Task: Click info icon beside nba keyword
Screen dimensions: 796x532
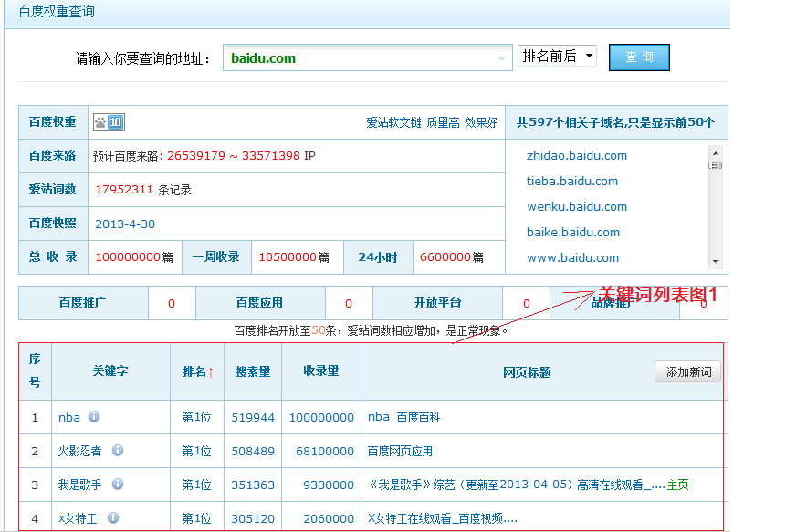Action: click(94, 417)
